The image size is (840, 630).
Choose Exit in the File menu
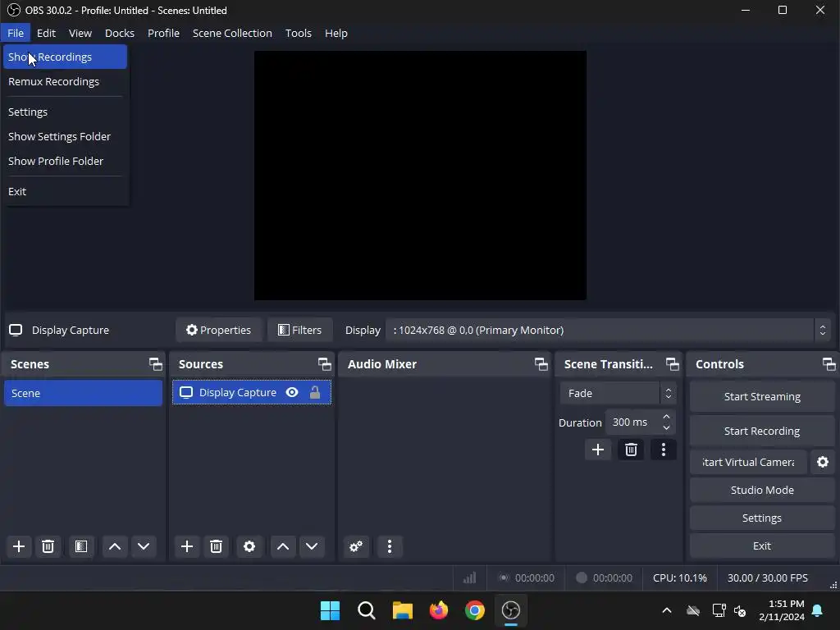[65, 191]
